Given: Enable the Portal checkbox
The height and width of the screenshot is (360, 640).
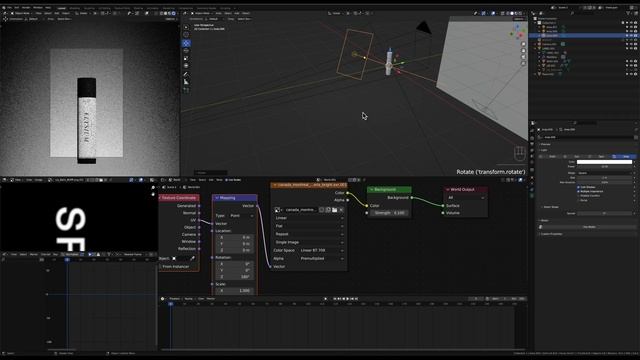Looking at the screenshot, I should click(x=578, y=200).
